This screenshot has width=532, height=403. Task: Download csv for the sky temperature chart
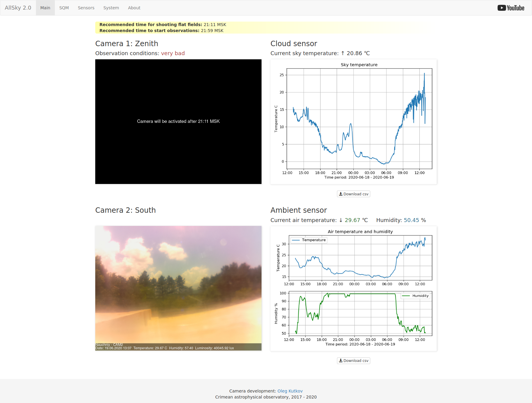(353, 194)
